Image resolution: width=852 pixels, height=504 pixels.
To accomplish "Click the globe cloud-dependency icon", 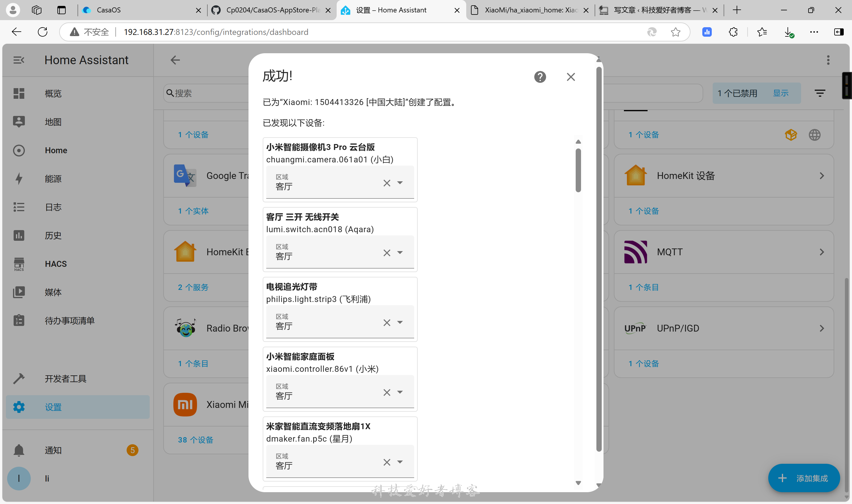I will [814, 135].
